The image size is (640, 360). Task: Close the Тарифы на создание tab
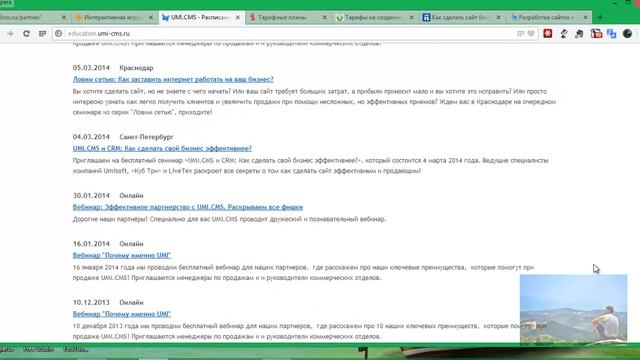pyautogui.click(x=411, y=18)
